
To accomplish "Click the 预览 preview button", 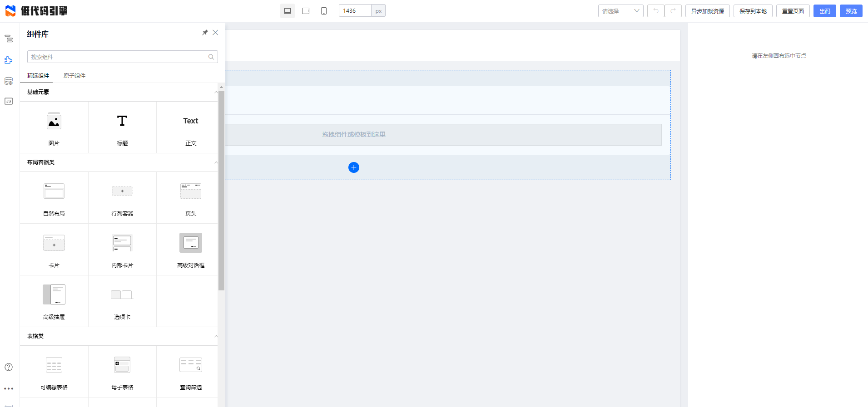I will (x=851, y=11).
